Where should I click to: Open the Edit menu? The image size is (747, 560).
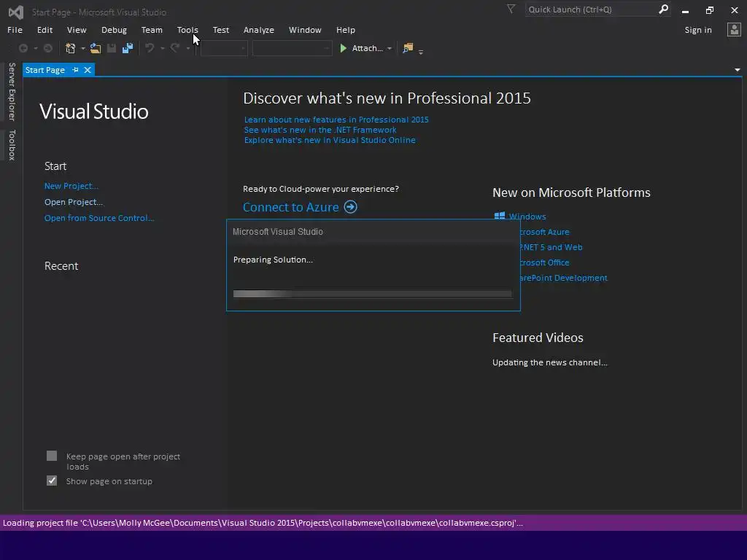(x=44, y=29)
